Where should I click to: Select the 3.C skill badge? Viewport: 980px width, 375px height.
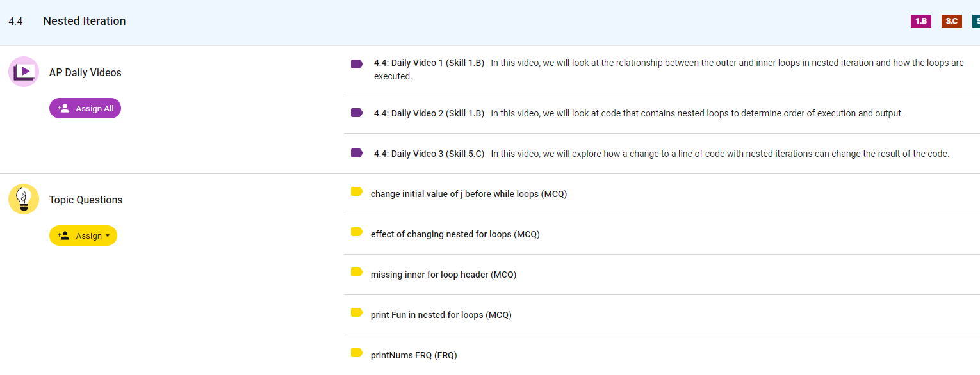click(x=951, y=21)
